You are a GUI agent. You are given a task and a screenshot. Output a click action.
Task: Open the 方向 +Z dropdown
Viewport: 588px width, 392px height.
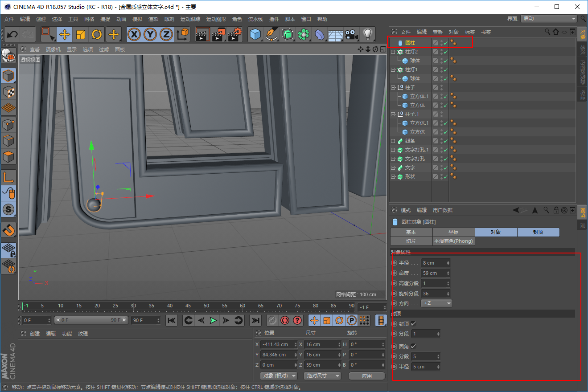(x=437, y=303)
